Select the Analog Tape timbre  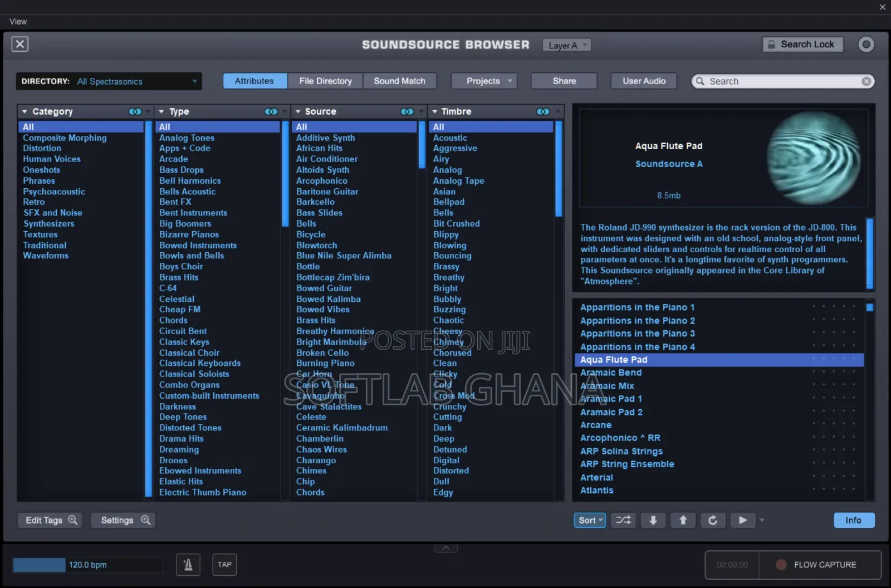[459, 181]
